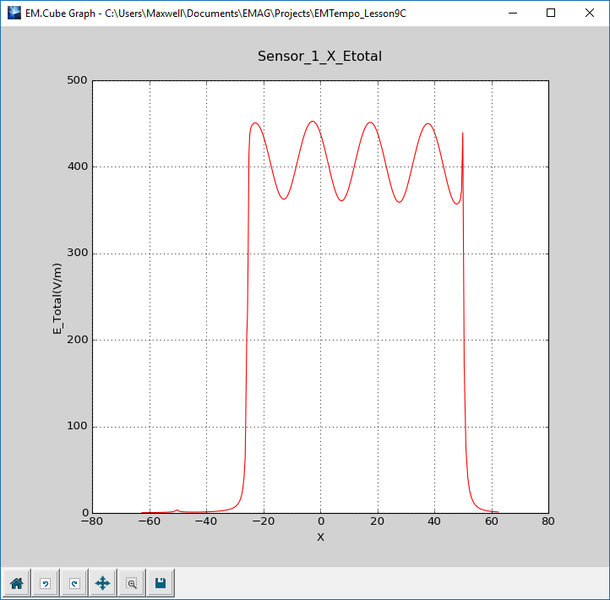Image resolution: width=610 pixels, height=600 pixels.
Task: Click the Sensor_1_X_Etotal plot title
Action: pyautogui.click(x=320, y=57)
